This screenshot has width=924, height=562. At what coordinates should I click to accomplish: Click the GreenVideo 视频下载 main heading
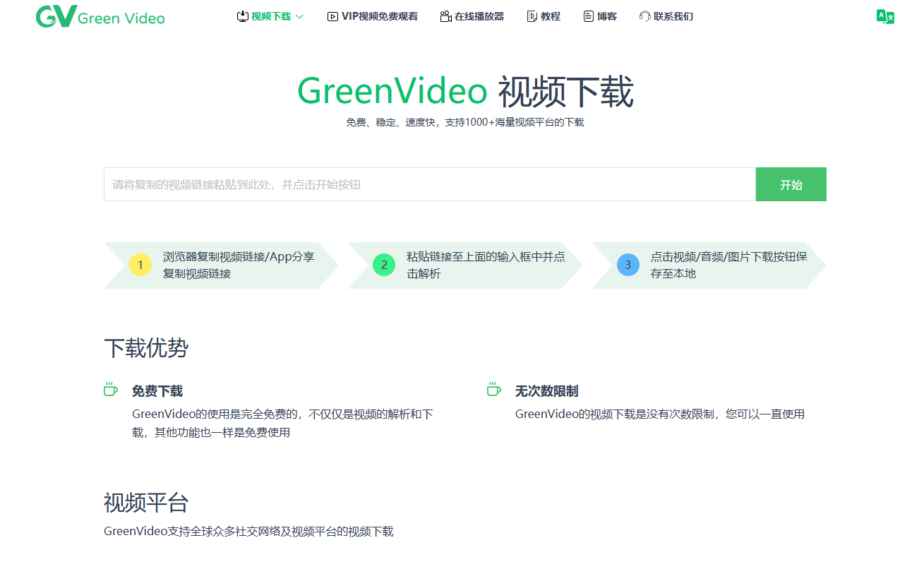[465, 92]
